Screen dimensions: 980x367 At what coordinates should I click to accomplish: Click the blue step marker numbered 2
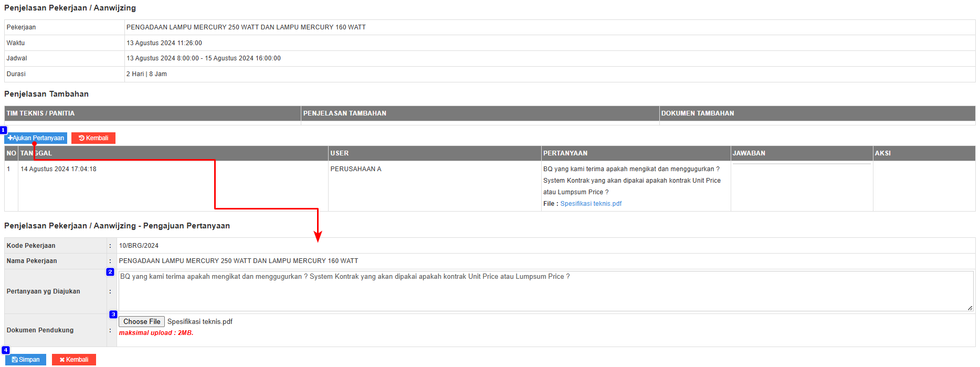[x=110, y=272]
